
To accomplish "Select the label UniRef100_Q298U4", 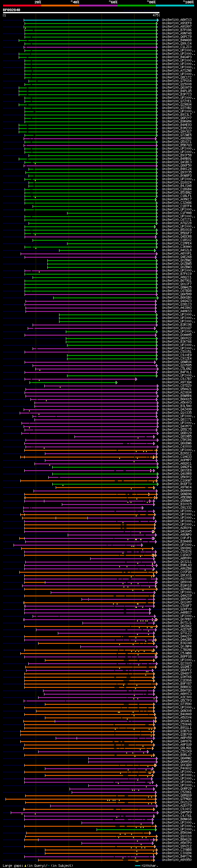I will click(x=177, y=105).
